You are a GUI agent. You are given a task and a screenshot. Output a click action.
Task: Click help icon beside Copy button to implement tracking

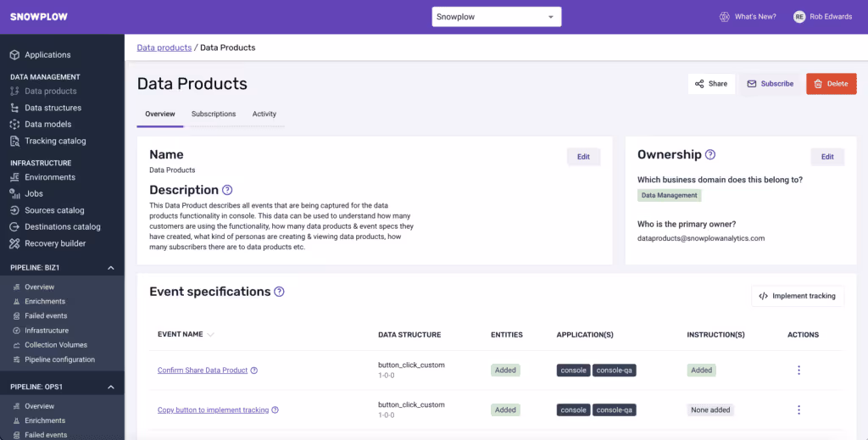(x=275, y=410)
